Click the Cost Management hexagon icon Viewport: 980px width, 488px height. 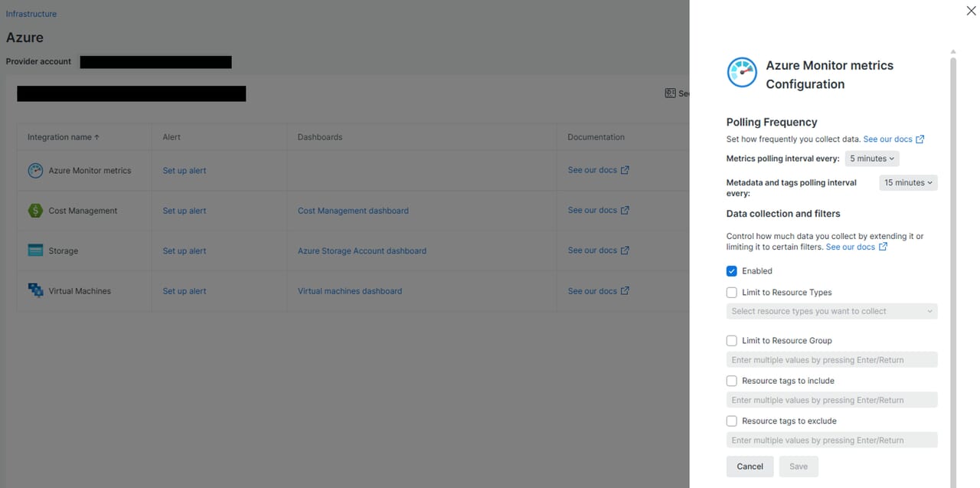tap(35, 211)
